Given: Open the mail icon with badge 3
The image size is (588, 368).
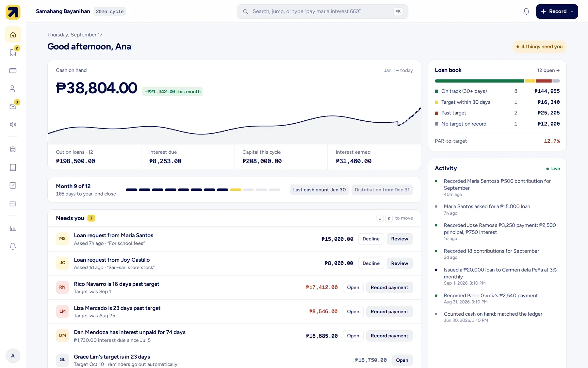Looking at the screenshot, I should click(x=13, y=107).
